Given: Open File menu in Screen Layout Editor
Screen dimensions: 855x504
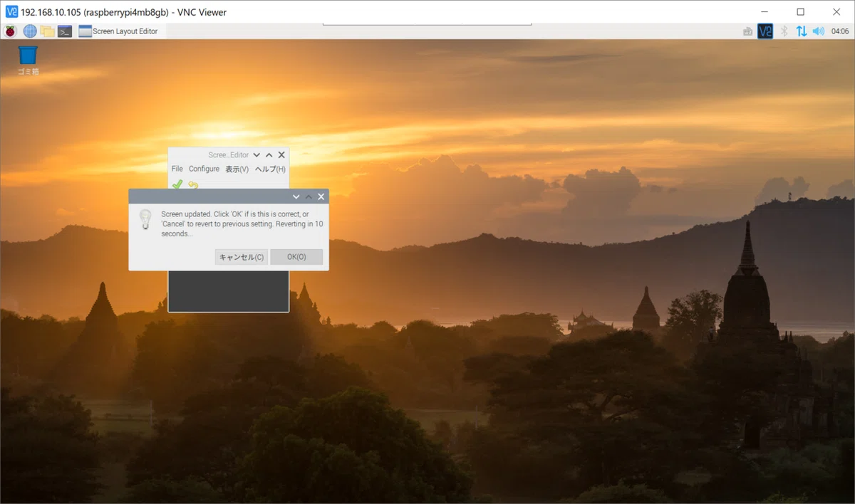Looking at the screenshot, I should click(177, 169).
